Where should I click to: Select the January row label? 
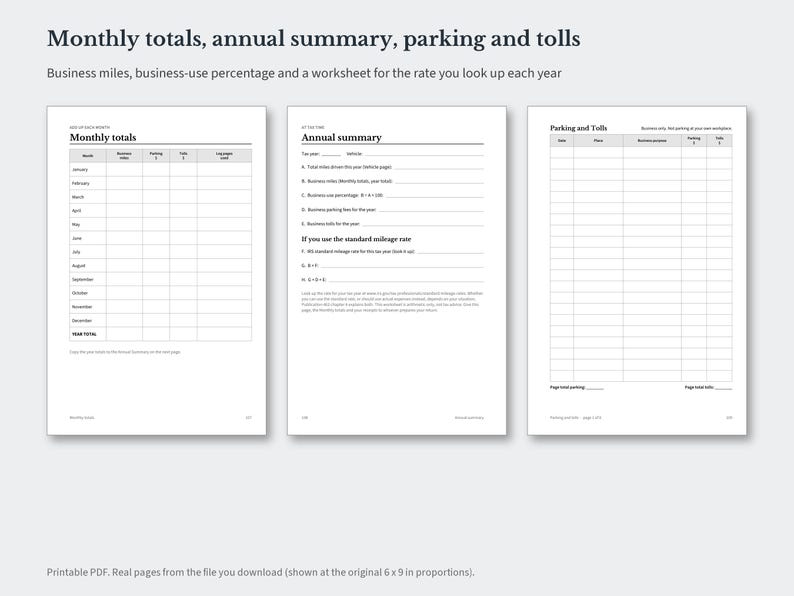pyautogui.click(x=80, y=170)
